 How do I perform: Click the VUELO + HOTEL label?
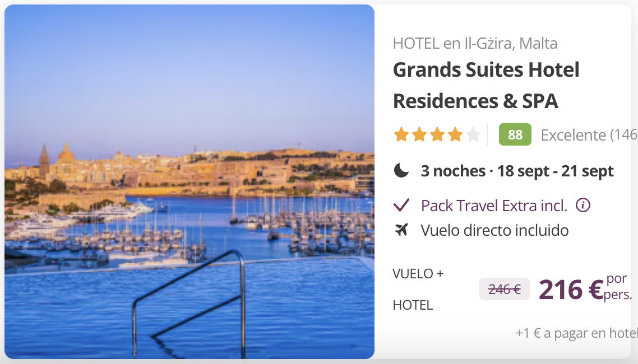pyautogui.click(x=418, y=290)
